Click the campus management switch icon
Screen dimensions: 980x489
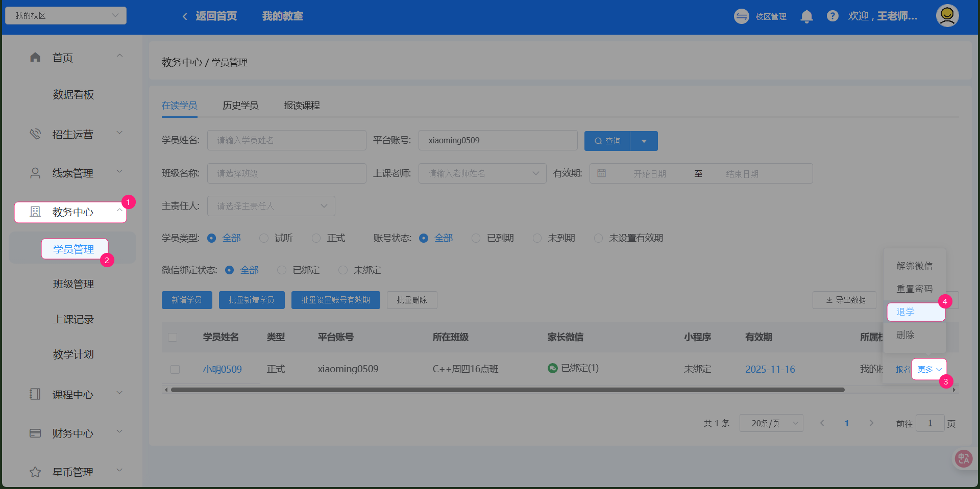tap(741, 16)
